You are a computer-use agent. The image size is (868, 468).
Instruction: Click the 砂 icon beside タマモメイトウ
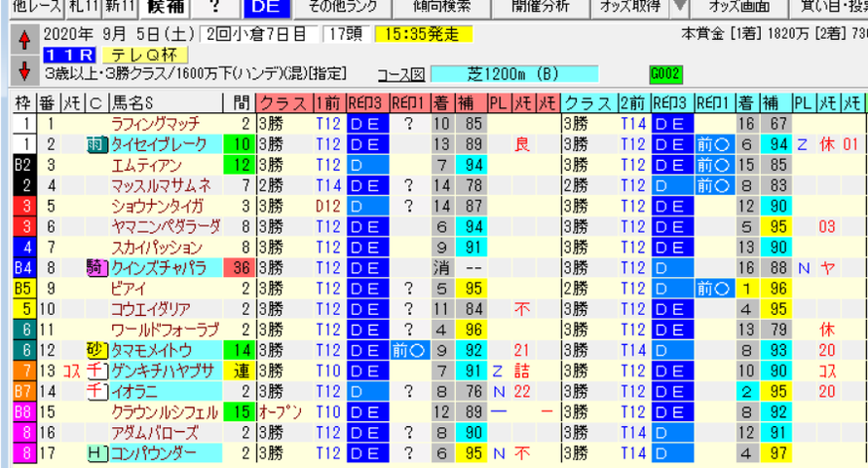(96, 351)
